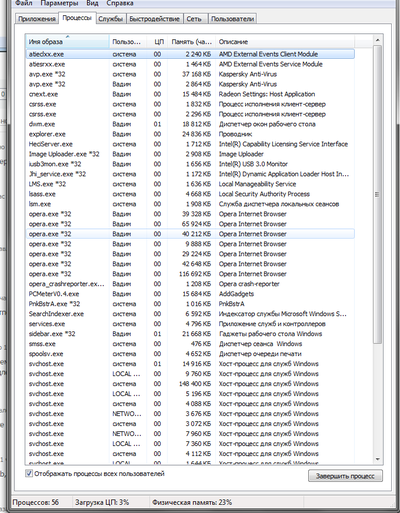This screenshot has width=400, height=513.
Task: Click the scrollbar up arrow of the list
Action: [x=378, y=40]
